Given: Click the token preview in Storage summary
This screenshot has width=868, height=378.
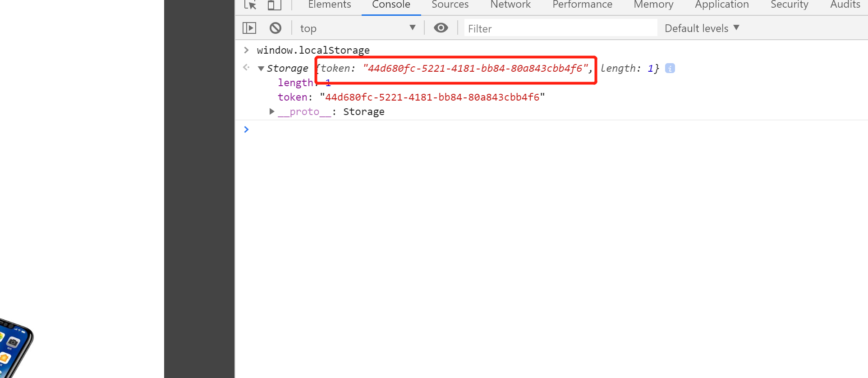Looking at the screenshot, I should [455, 68].
